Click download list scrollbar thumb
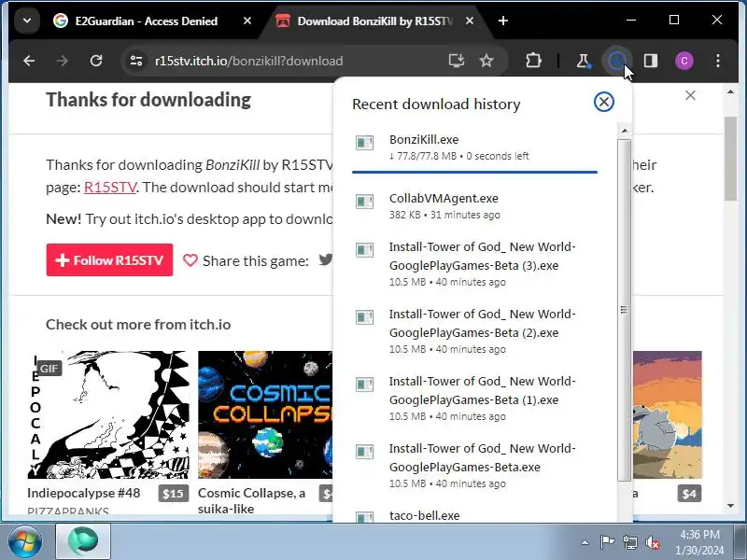The image size is (747, 560). pos(624,310)
